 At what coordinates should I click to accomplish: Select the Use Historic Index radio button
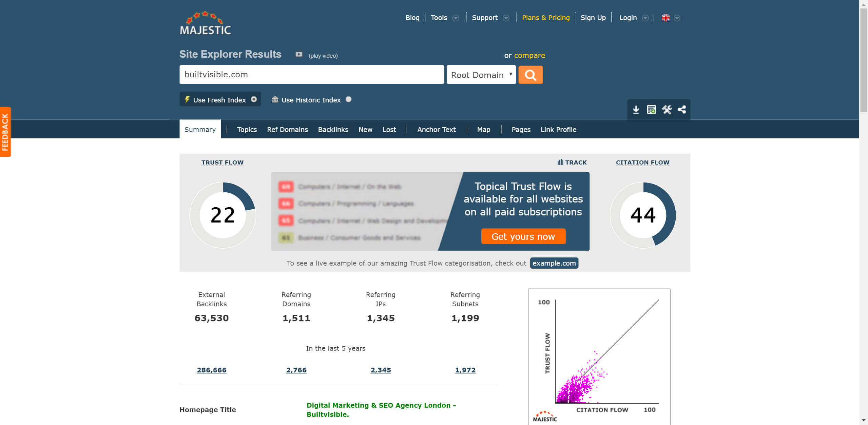tap(348, 99)
